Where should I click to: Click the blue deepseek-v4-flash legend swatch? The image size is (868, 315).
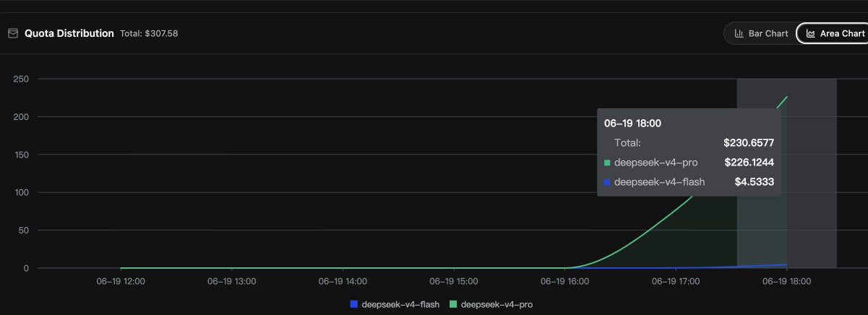[x=354, y=304]
